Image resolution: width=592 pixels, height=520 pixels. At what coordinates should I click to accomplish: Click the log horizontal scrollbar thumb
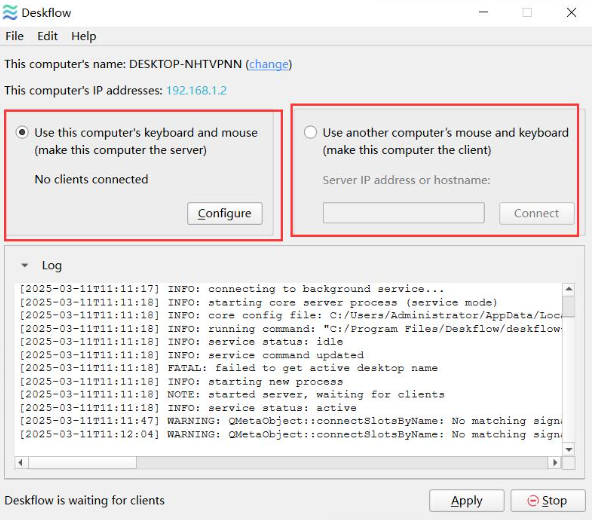pos(82,463)
